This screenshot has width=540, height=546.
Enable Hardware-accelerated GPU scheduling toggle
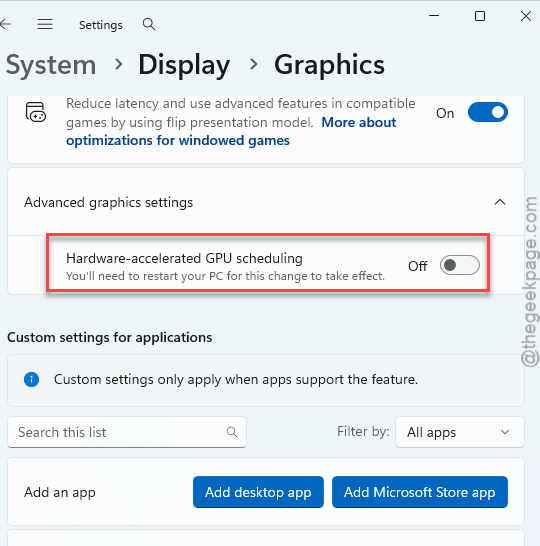coord(460,265)
